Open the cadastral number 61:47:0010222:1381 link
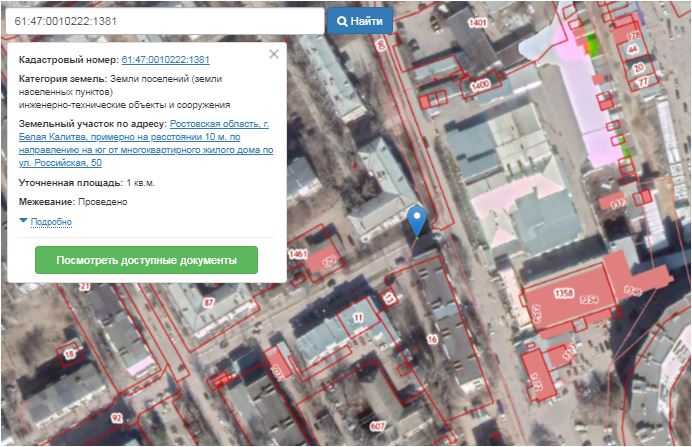692x447 pixels. pyautogui.click(x=165, y=60)
